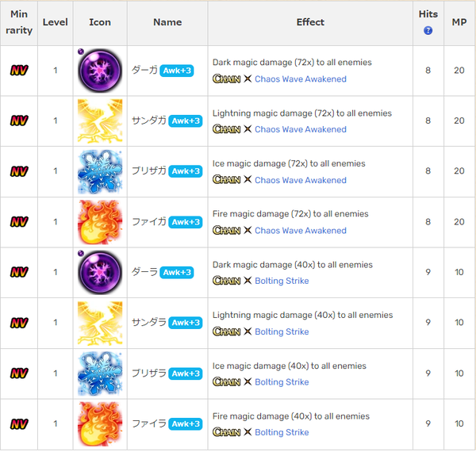Select the ability name ブリザラ
This screenshot has height=452, width=476.
149,373
